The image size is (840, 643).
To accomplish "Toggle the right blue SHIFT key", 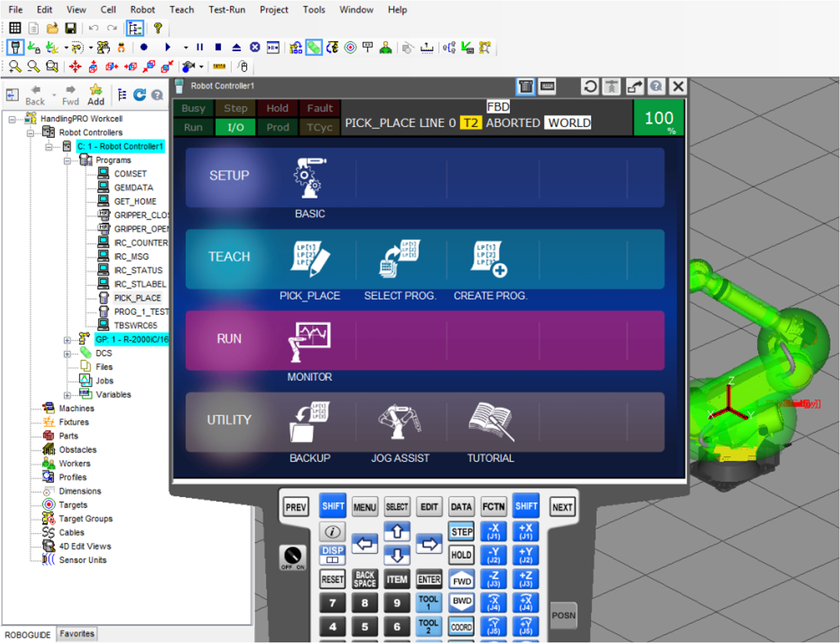I will tap(526, 506).
